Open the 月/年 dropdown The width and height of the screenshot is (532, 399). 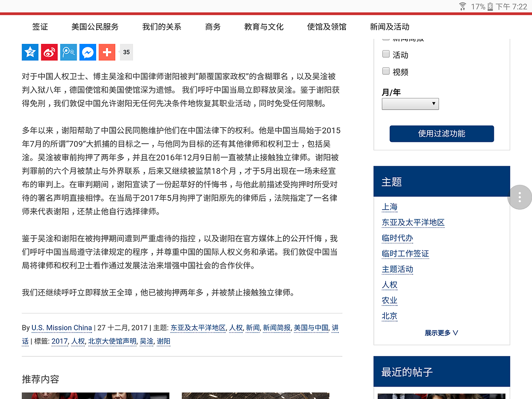(410, 104)
